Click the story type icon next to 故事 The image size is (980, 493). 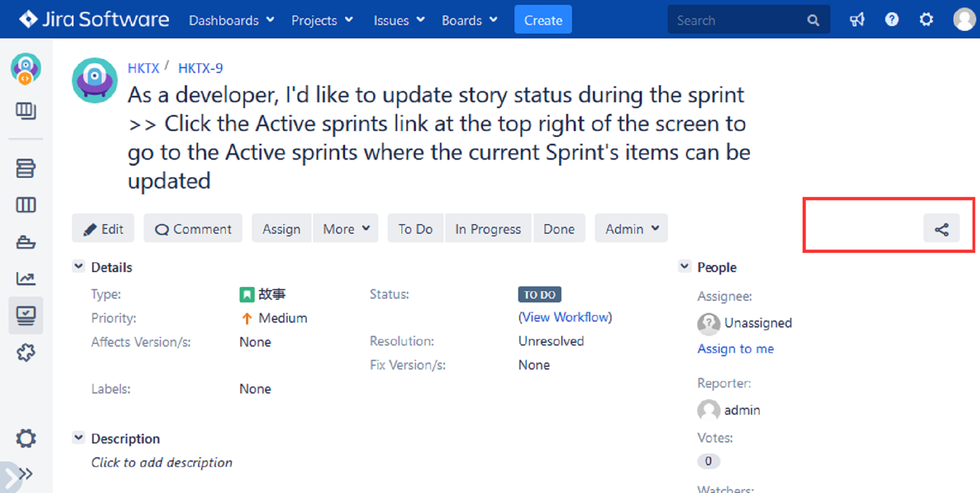[x=247, y=295]
